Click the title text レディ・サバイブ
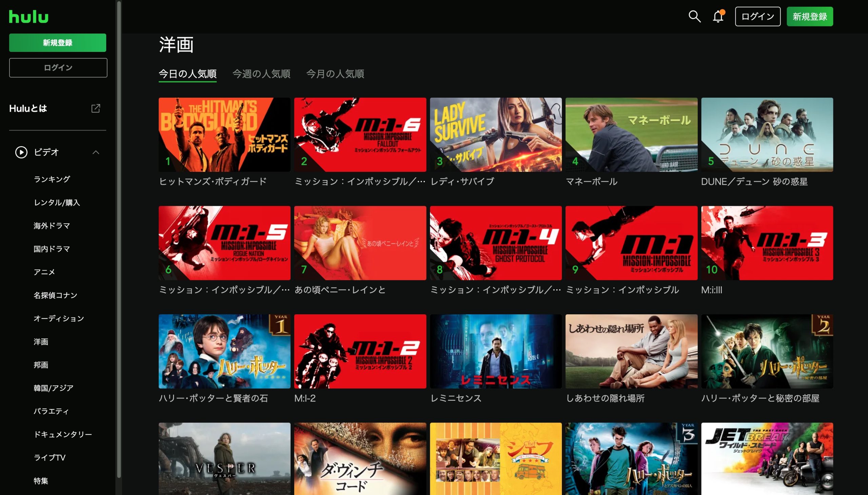Screen dimensions: 868x495 pyautogui.click(x=462, y=181)
